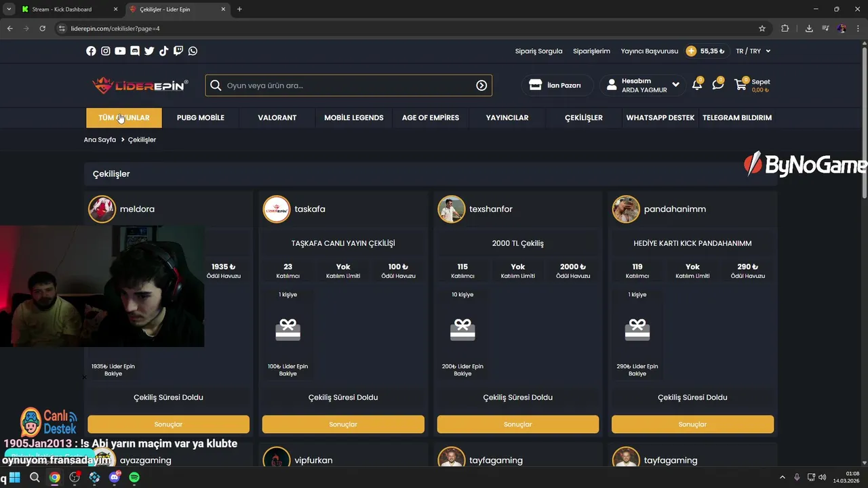The height and width of the screenshot is (488, 868).
Task: Open the YouTube social icon
Action: point(120,51)
